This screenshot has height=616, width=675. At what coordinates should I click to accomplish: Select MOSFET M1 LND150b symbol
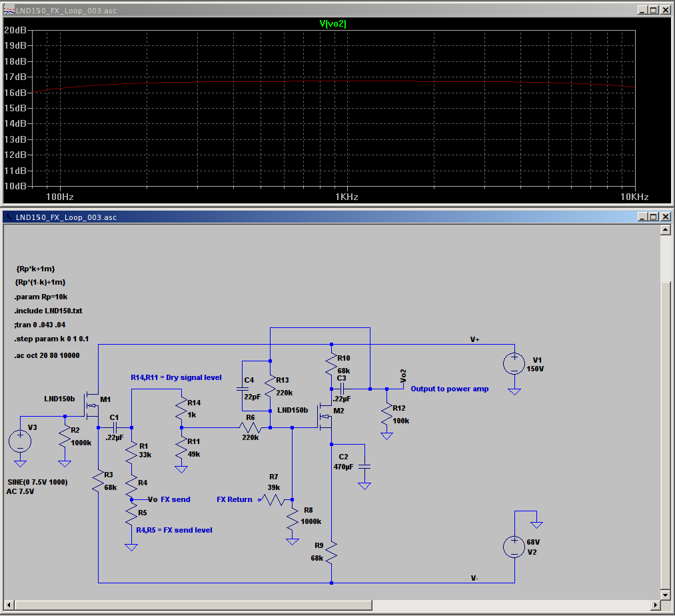click(92, 405)
